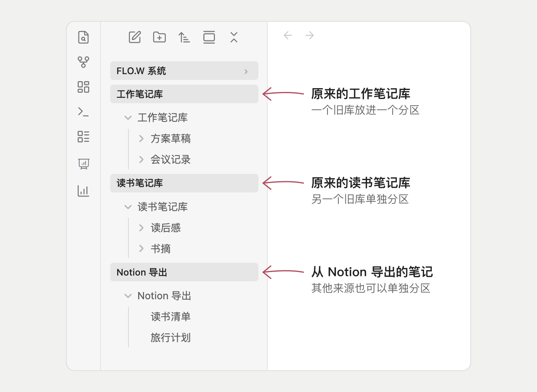The width and height of the screenshot is (537, 392).
Task: Collapse all folders with the X-shaped icon
Action: click(x=234, y=37)
